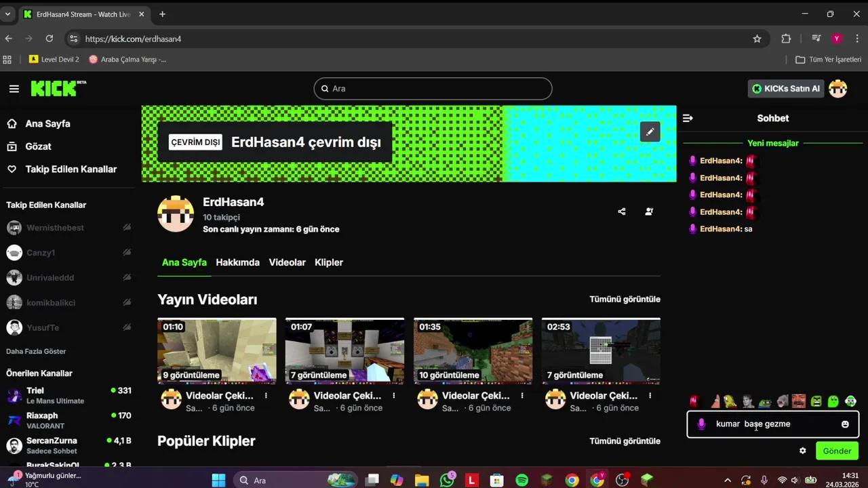
Task: Toggle notifications for Canzy1 channel
Action: click(127, 252)
